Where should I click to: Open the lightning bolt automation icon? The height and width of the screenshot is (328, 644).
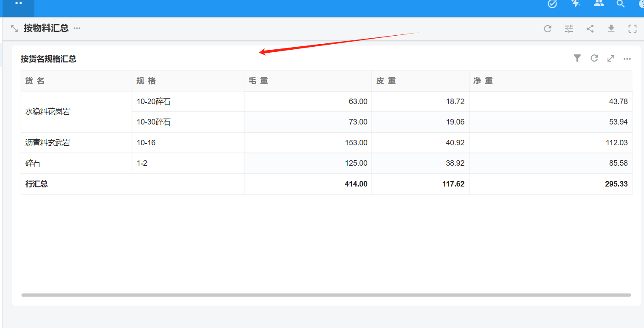[x=576, y=4]
